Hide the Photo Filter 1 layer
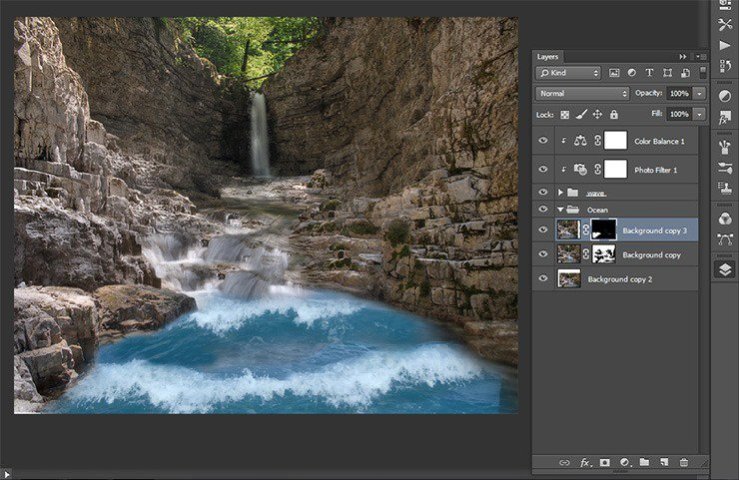Viewport: 739px width, 480px height. pos(543,169)
